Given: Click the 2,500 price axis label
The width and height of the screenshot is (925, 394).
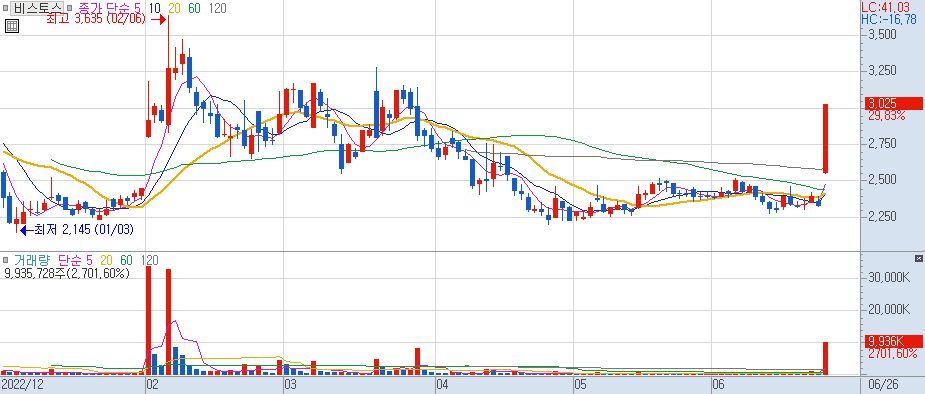Looking at the screenshot, I should (x=883, y=179).
